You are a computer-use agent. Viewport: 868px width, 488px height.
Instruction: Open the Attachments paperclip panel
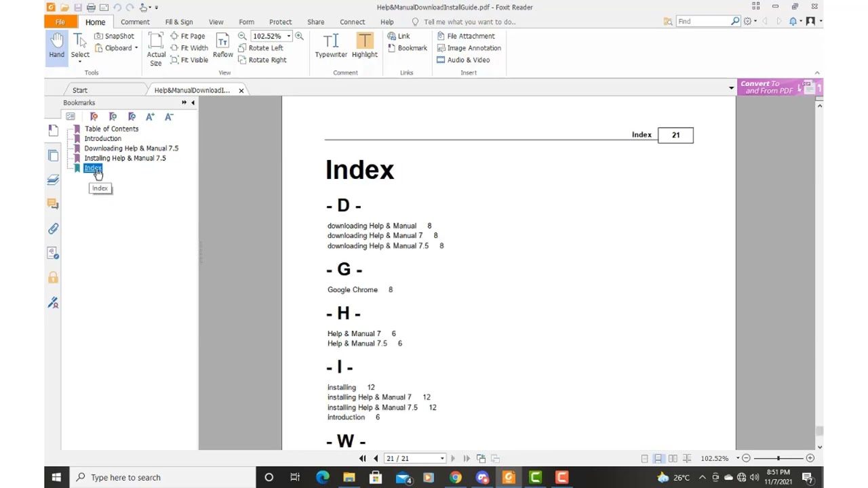pyautogui.click(x=53, y=228)
